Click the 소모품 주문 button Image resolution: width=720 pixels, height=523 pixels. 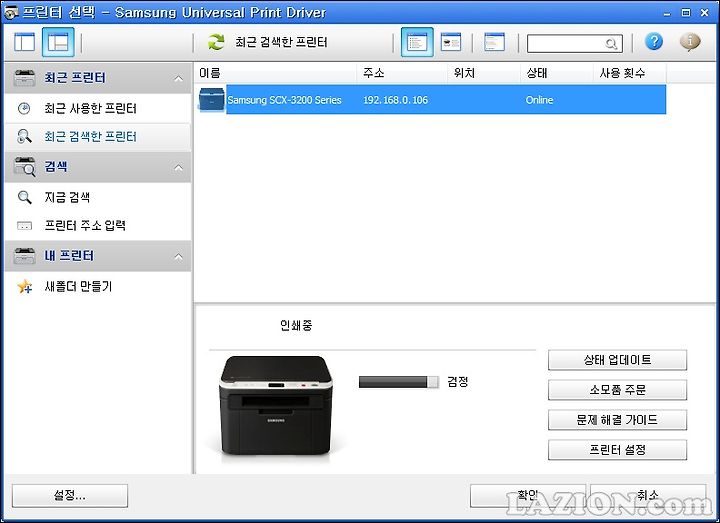617,390
